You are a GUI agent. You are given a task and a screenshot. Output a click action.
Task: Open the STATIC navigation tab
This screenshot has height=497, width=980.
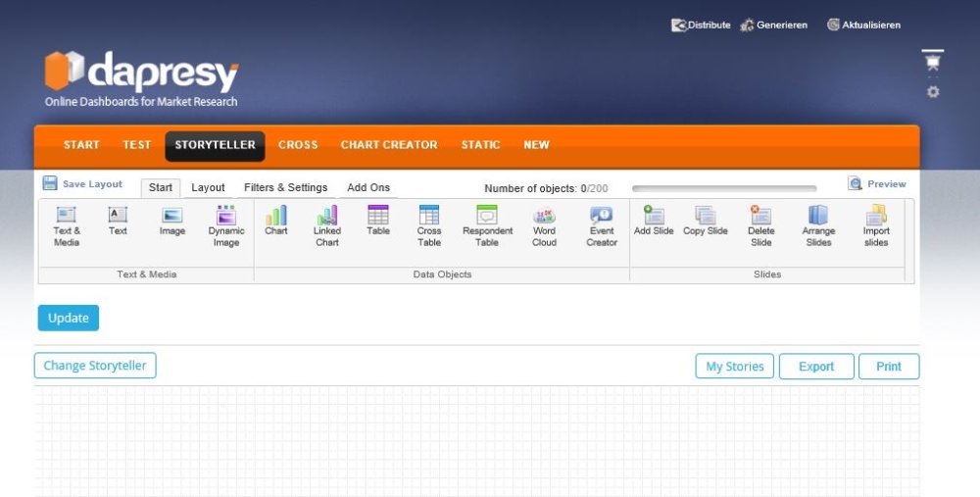click(x=480, y=145)
